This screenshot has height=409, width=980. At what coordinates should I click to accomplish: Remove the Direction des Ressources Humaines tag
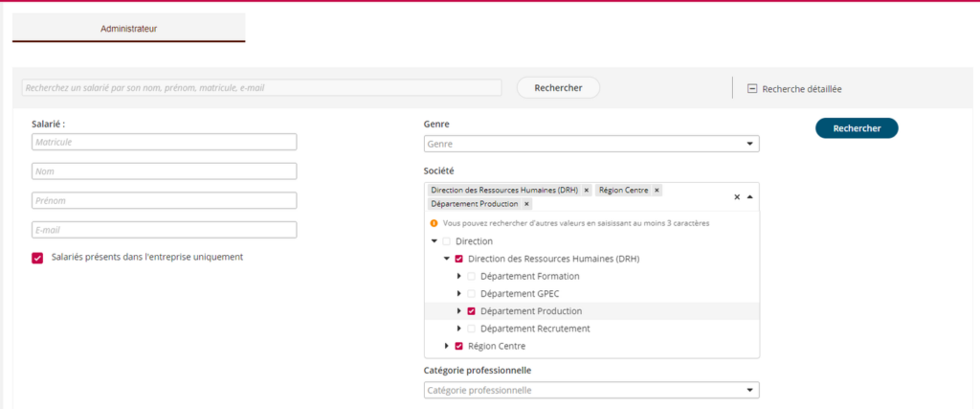tap(587, 191)
